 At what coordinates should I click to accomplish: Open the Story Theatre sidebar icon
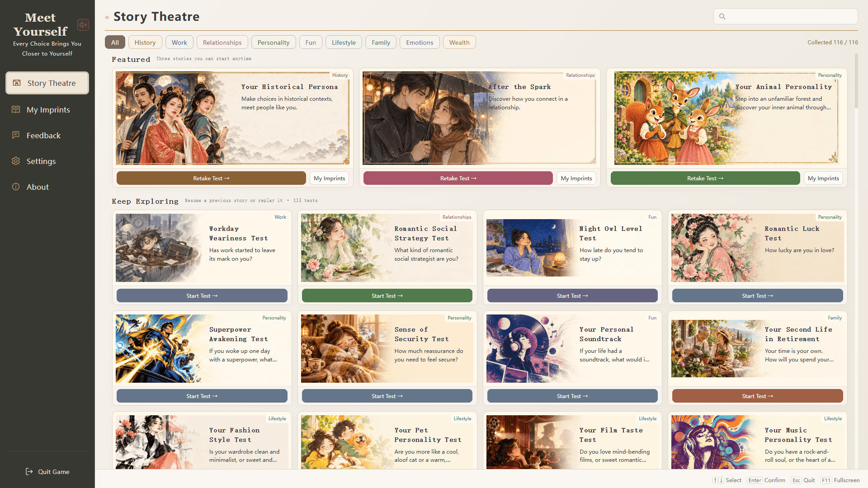click(17, 83)
